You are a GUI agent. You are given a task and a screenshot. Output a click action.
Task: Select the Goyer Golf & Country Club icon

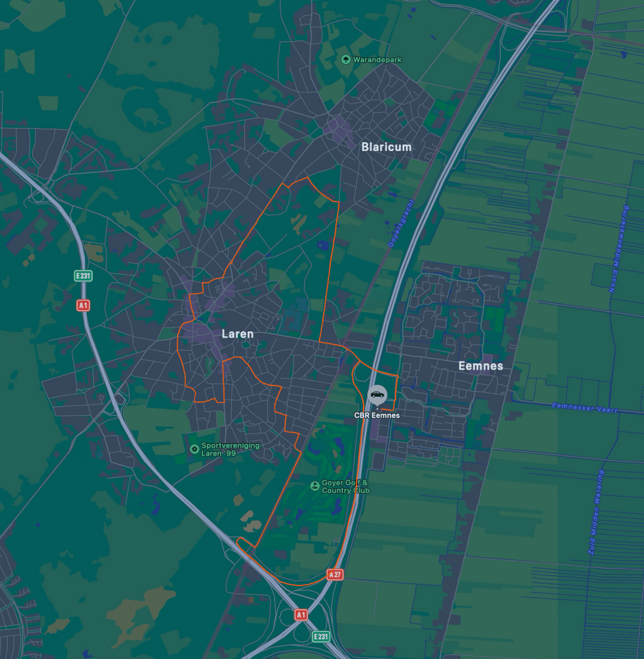point(314,486)
